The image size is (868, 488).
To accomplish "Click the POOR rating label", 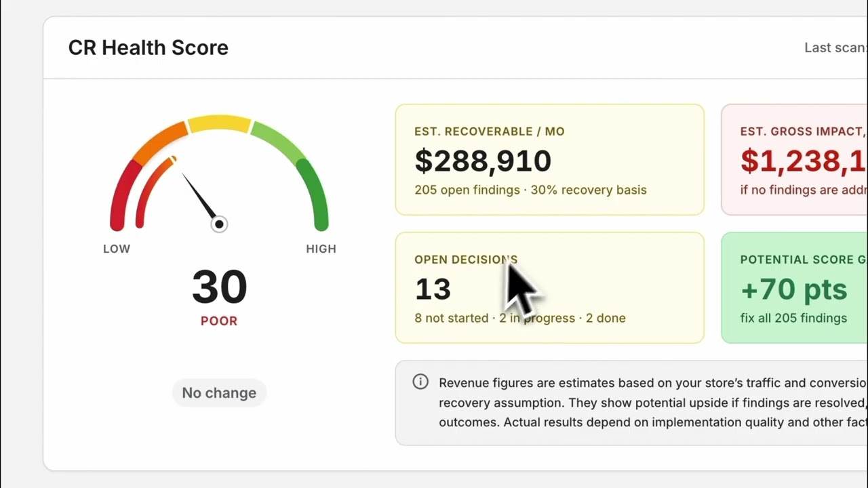I will [219, 321].
